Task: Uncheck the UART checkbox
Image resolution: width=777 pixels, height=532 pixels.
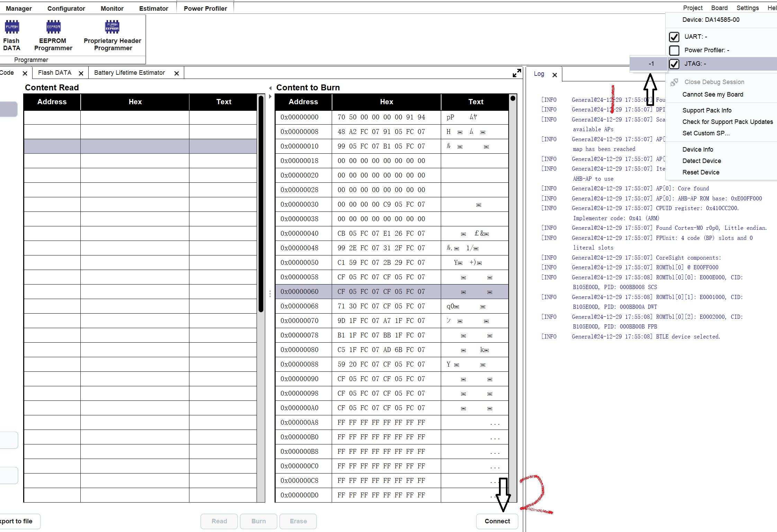Action: coord(674,37)
